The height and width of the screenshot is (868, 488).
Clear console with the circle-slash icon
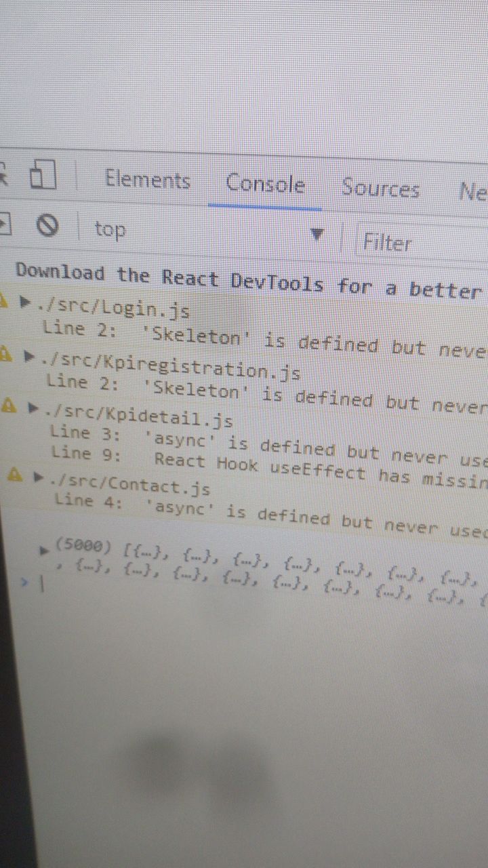click(47, 224)
